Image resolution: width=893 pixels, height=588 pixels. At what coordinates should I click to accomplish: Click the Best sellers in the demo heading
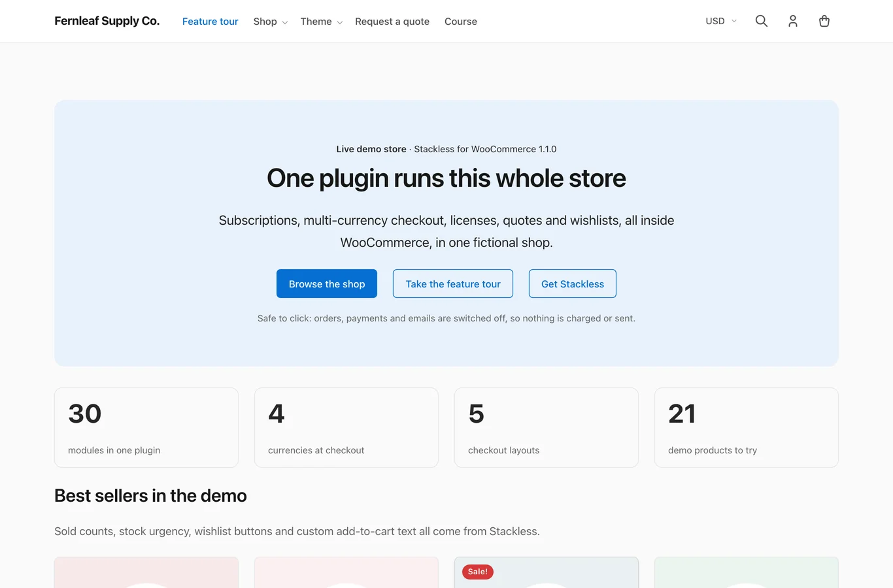150,496
